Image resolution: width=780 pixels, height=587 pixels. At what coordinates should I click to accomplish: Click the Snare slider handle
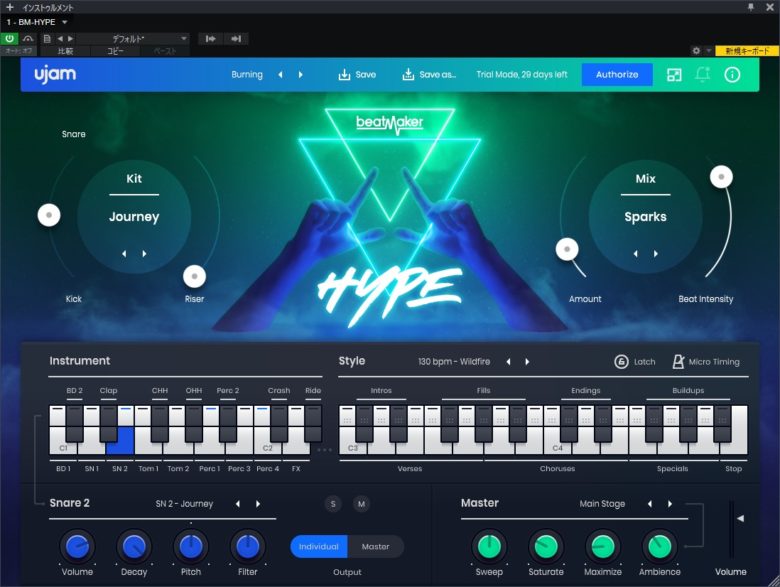tap(49, 215)
